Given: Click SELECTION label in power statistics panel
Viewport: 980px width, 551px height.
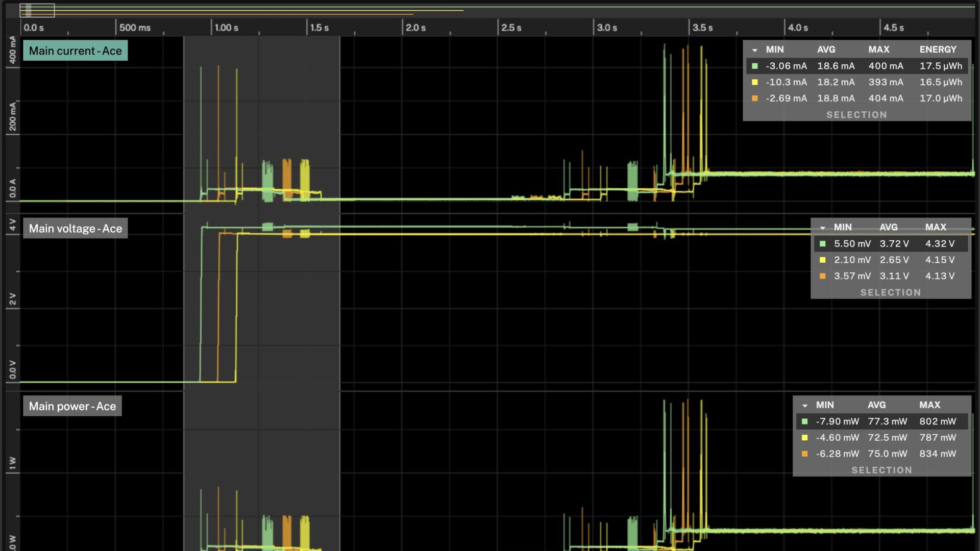Looking at the screenshot, I should click(881, 470).
